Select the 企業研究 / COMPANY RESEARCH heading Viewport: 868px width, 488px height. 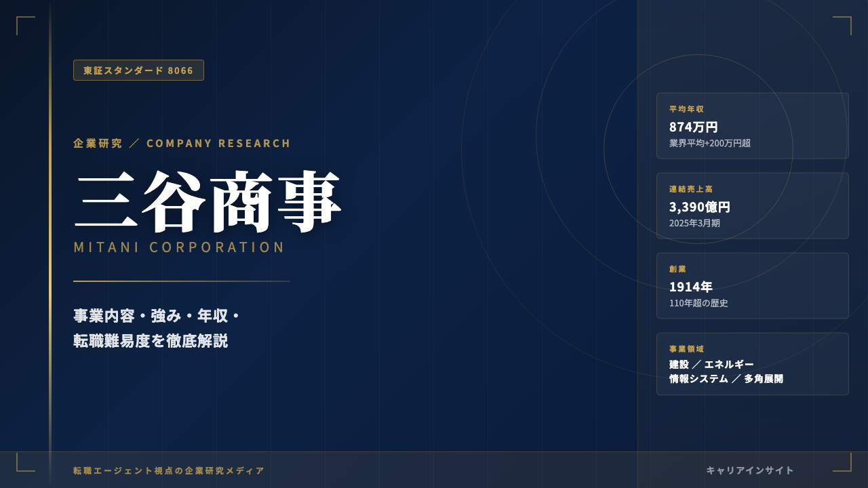click(182, 143)
